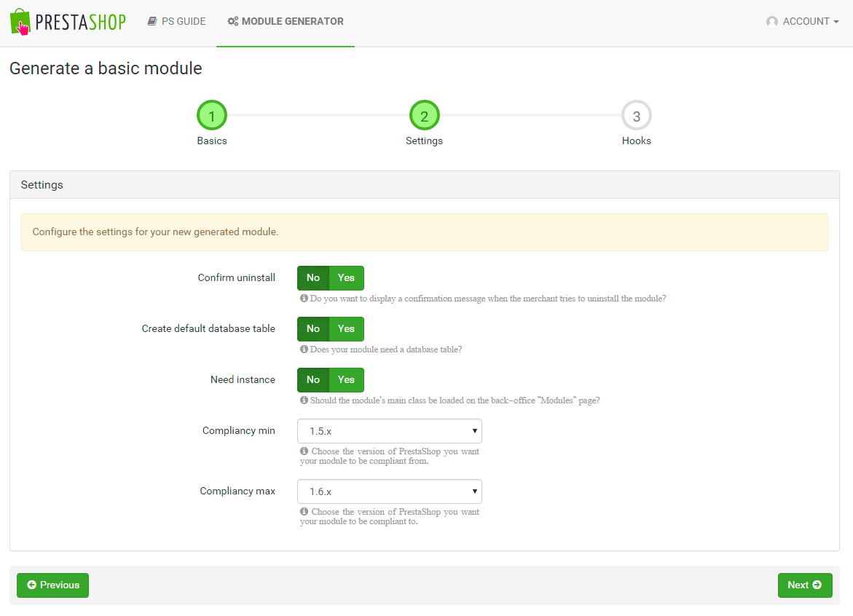Click the Hooks step label
This screenshot has width=853, height=616.
[637, 141]
